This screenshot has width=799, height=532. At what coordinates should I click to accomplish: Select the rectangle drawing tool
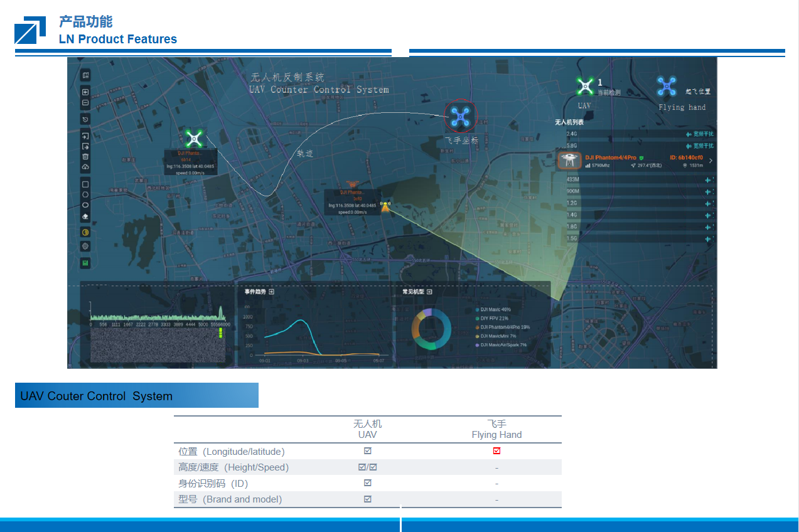point(85,184)
